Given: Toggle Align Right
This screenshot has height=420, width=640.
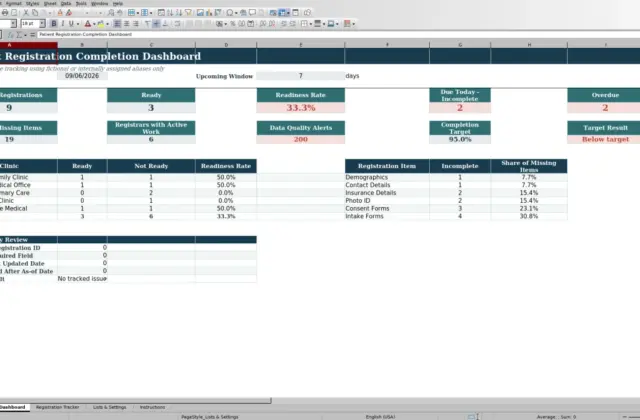Looking at the screenshot, I should pos(136,24).
